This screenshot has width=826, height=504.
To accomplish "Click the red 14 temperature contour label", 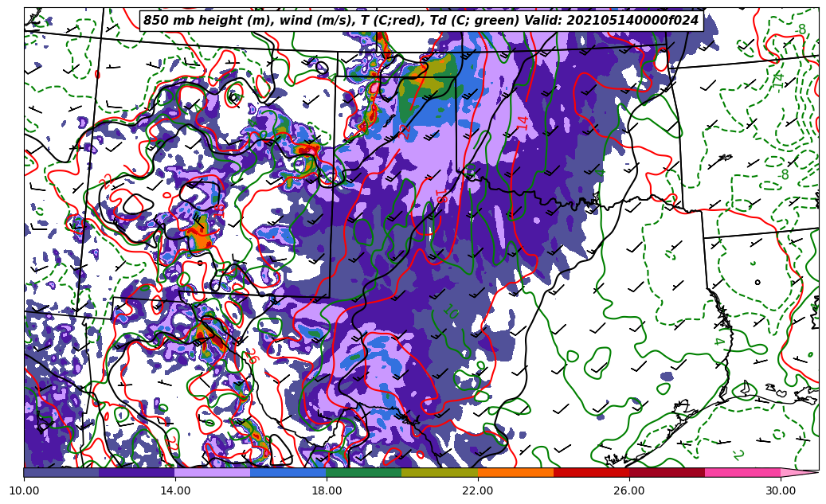I will (523, 122).
